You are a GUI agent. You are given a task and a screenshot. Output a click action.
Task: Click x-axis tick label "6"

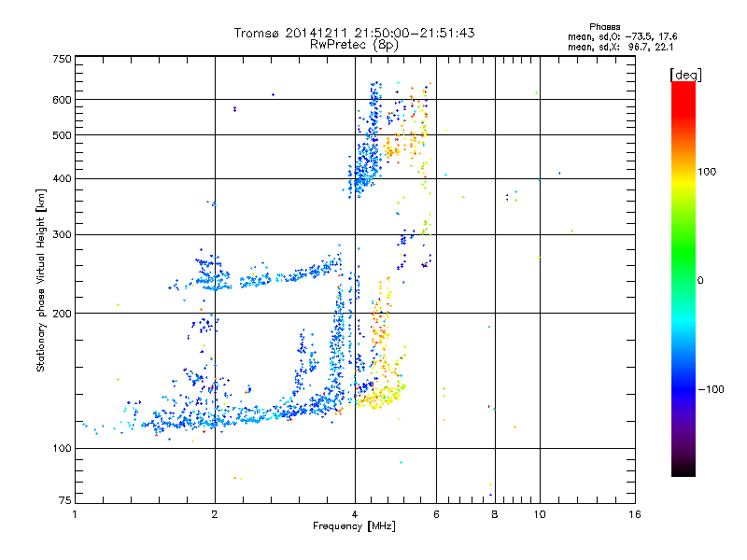click(436, 514)
